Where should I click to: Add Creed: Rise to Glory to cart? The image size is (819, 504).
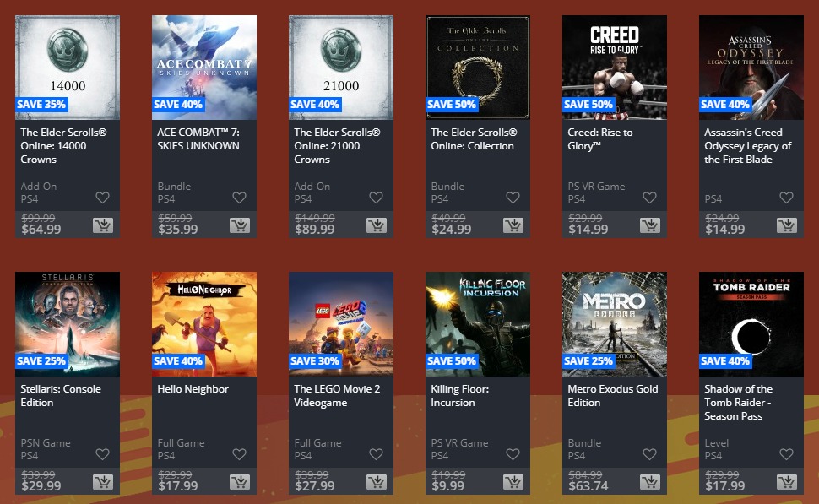[650, 225]
